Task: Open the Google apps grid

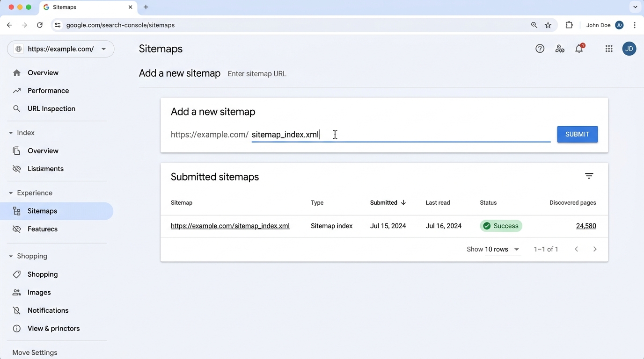Action: pyautogui.click(x=609, y=49)
